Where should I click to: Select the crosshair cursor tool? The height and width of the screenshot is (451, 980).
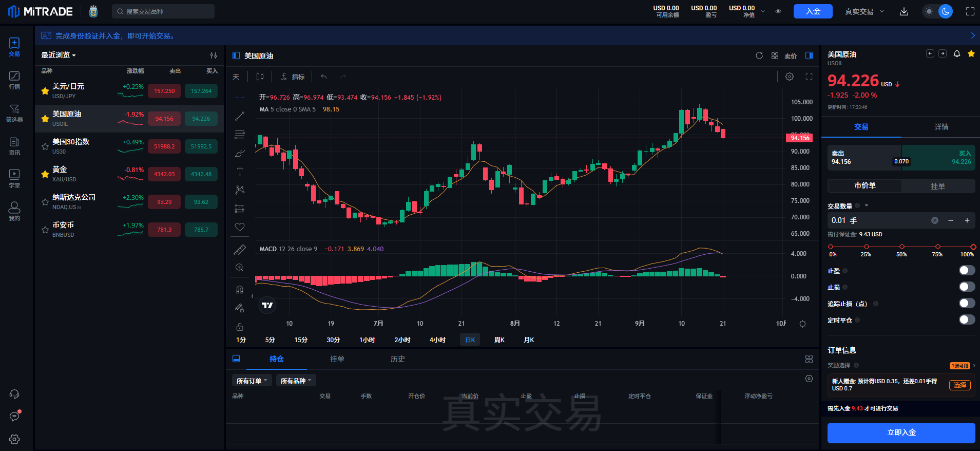pos(240,97)
